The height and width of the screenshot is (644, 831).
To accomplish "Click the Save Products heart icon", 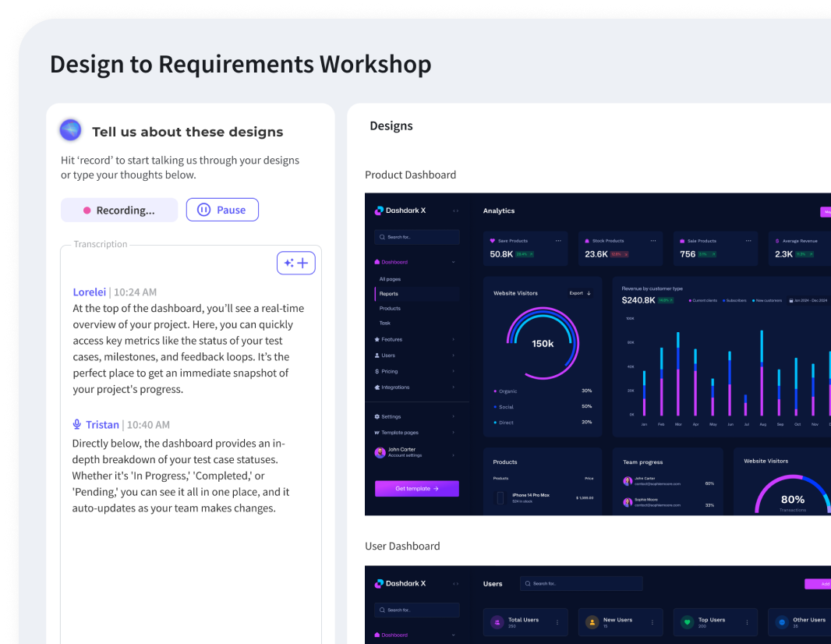I will click(x=491, y=241).
